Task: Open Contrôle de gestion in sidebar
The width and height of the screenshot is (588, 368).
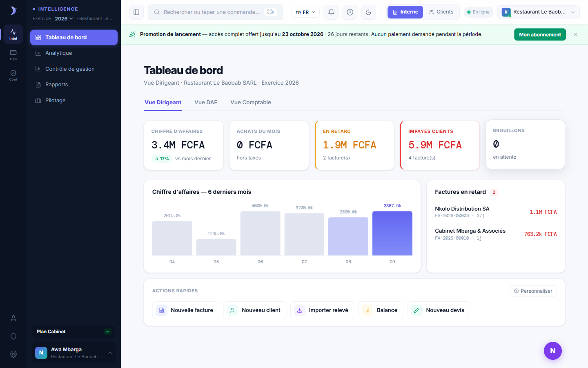Action: [74, 69]
